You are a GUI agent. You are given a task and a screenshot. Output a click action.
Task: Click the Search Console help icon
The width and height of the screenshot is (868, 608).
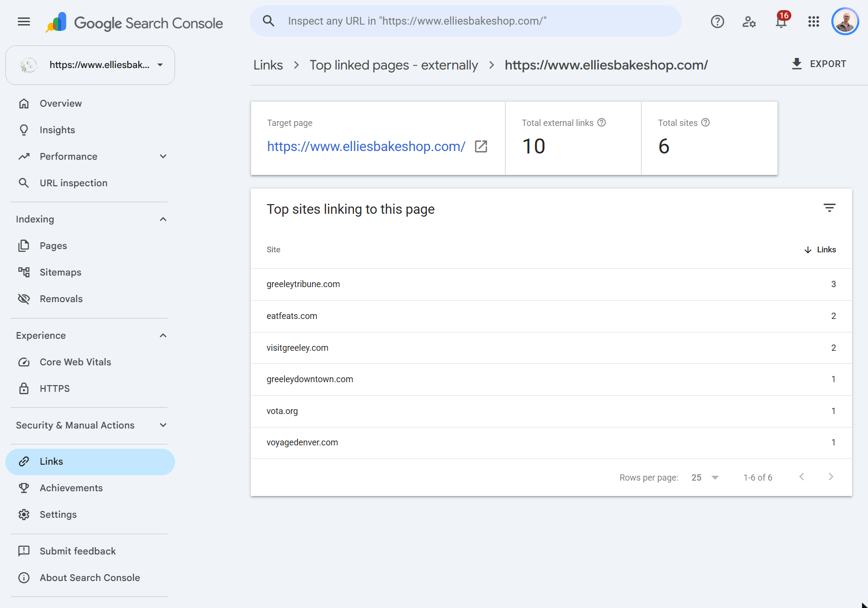click(x=717, y=22)
